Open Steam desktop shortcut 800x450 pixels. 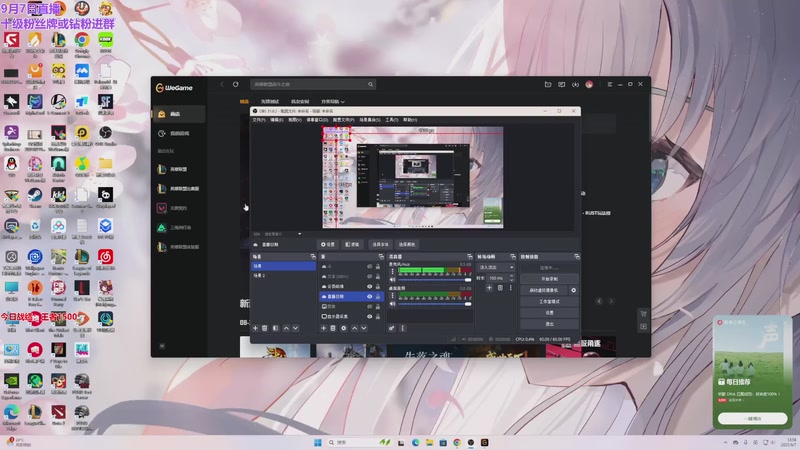tap(35, 198)
